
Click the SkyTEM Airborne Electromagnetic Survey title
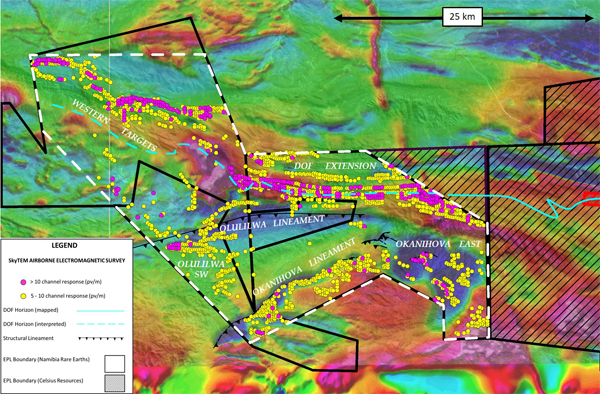point(67,260)
